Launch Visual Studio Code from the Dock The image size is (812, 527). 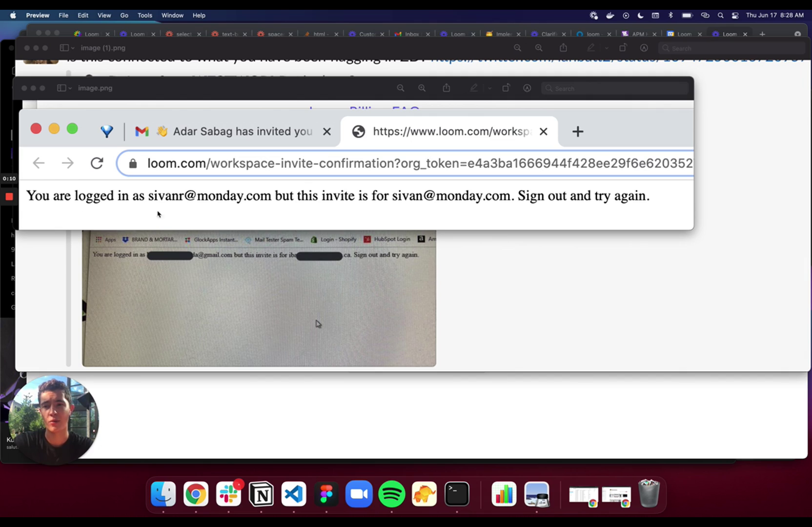tap(294, 494)
